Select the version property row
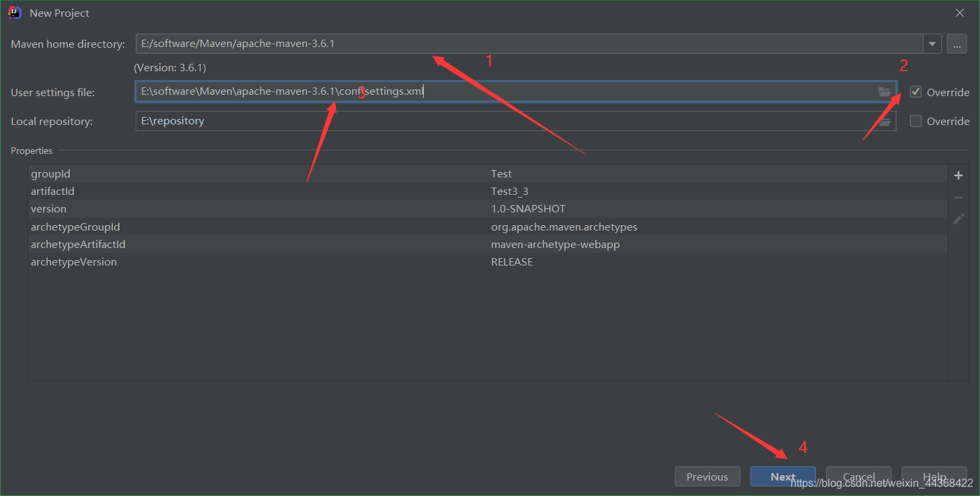The height and width of the screenshot is (496, 980). pyautogui.click(x=488, y=208)
